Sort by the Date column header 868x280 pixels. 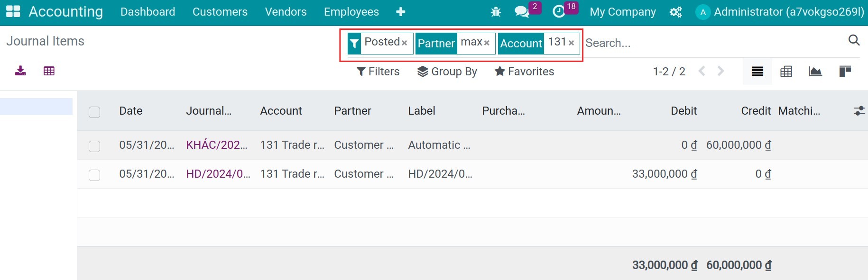pos(131,111)
